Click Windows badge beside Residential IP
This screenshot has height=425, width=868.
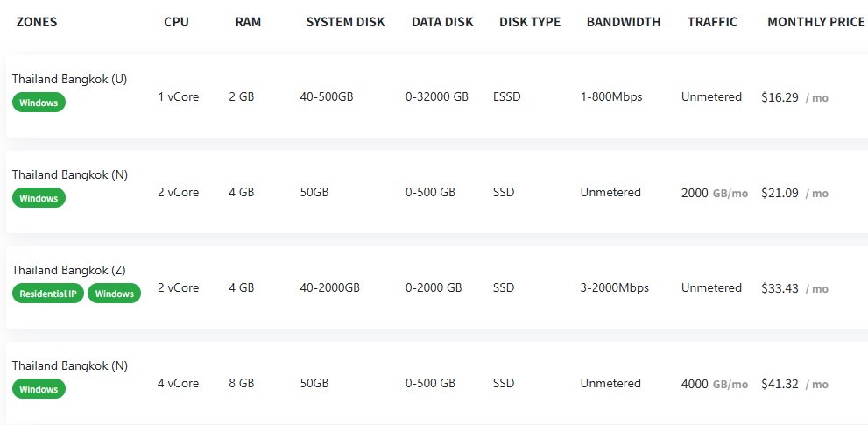click(x=114, y=294)
